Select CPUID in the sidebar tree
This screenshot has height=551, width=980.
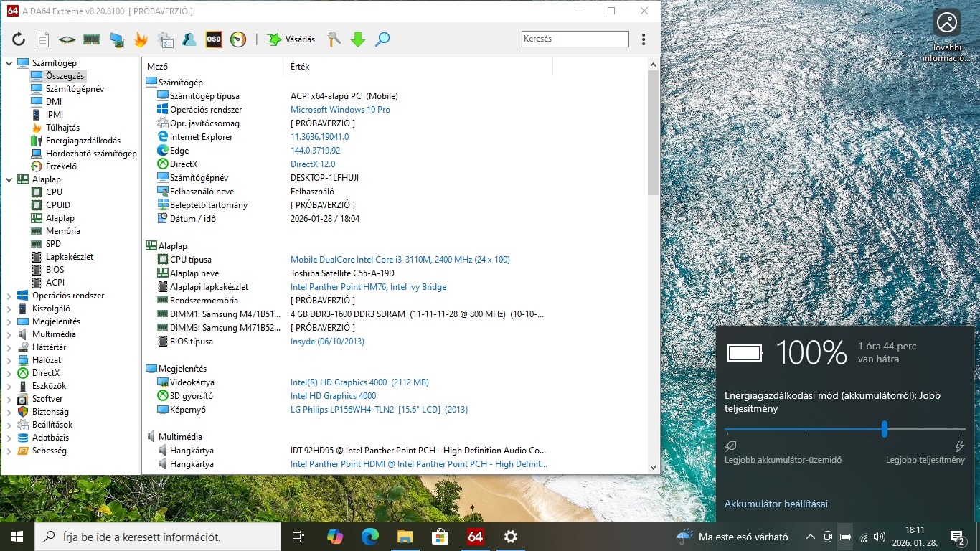click(x=58, y=205)
